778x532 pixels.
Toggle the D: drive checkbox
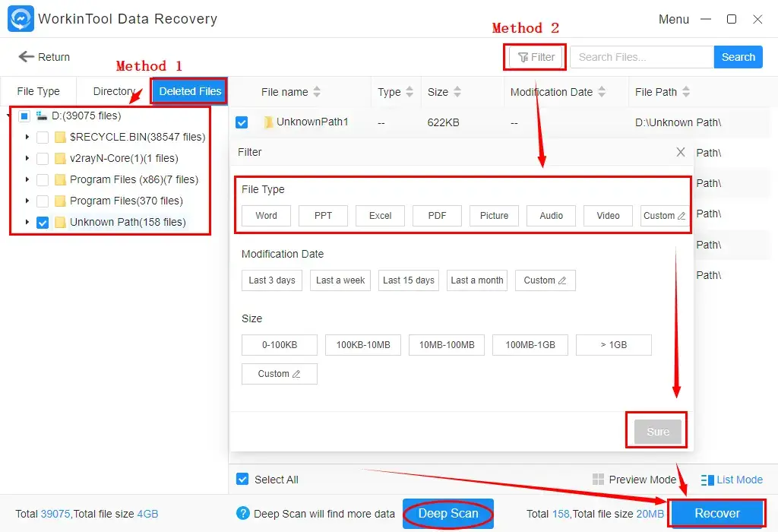coord(24,116)
